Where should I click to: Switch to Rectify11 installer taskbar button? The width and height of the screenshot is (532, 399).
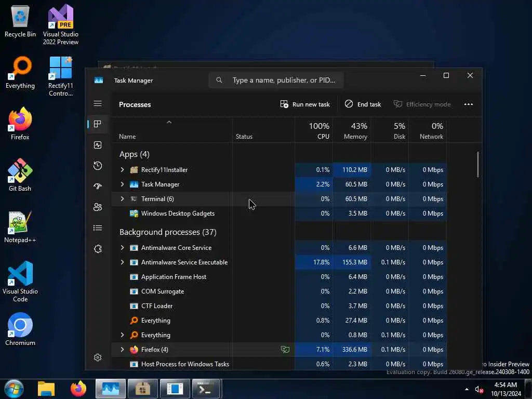143,389
